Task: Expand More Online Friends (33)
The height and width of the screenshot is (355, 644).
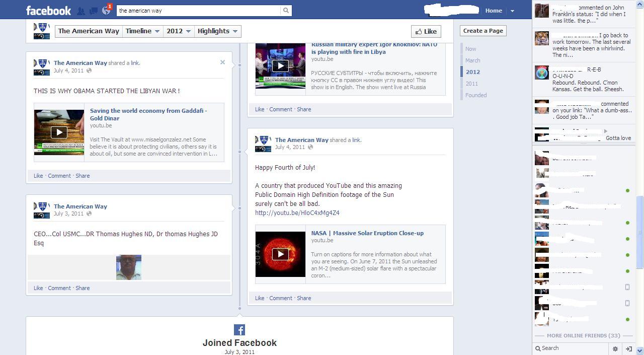Action: 583,335
